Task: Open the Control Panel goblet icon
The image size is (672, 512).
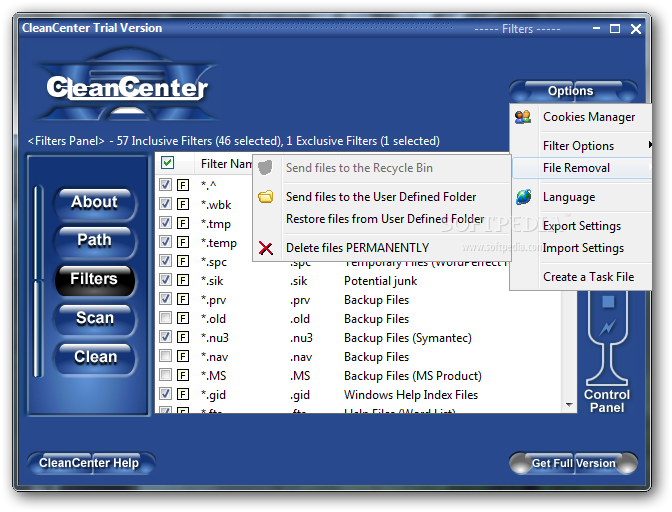Action: click(607, 338)
